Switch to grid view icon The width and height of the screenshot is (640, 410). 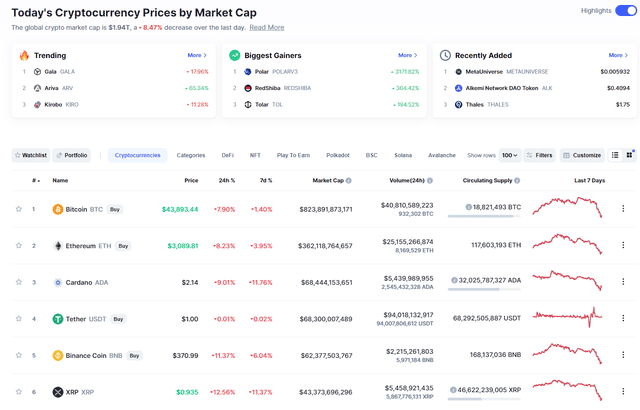pyautogui.click(x=630, y=155)
